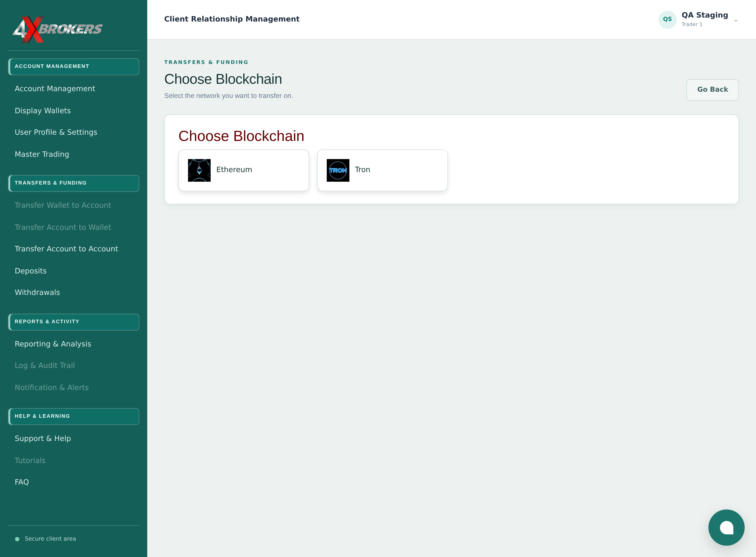Image resolution: width=756 pixels, height=557 pixels.
Task: Click the green secure status dot
Action: pos(17,539)
